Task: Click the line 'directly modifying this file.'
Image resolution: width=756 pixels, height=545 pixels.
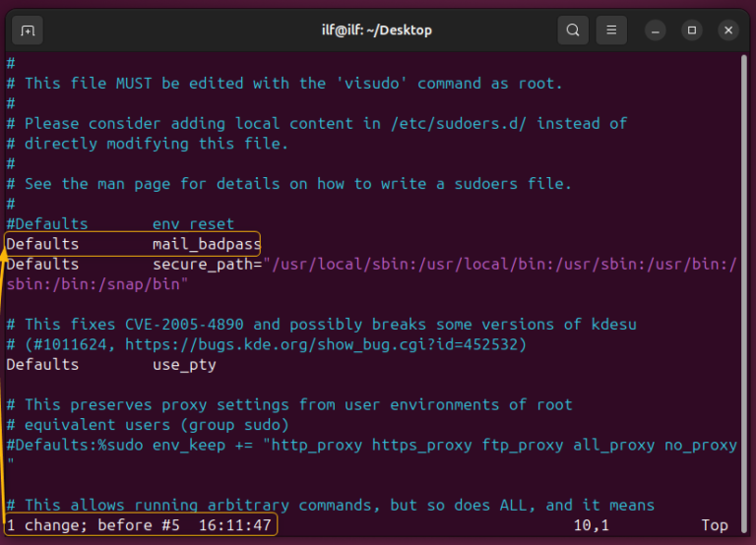Action: [x=147, y=144]
